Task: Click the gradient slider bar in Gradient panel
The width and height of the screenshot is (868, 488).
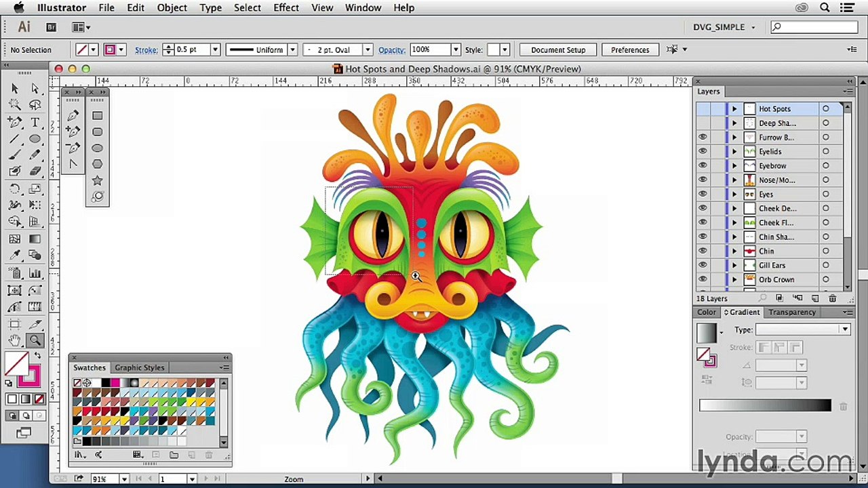Action: tap(765, 405)
